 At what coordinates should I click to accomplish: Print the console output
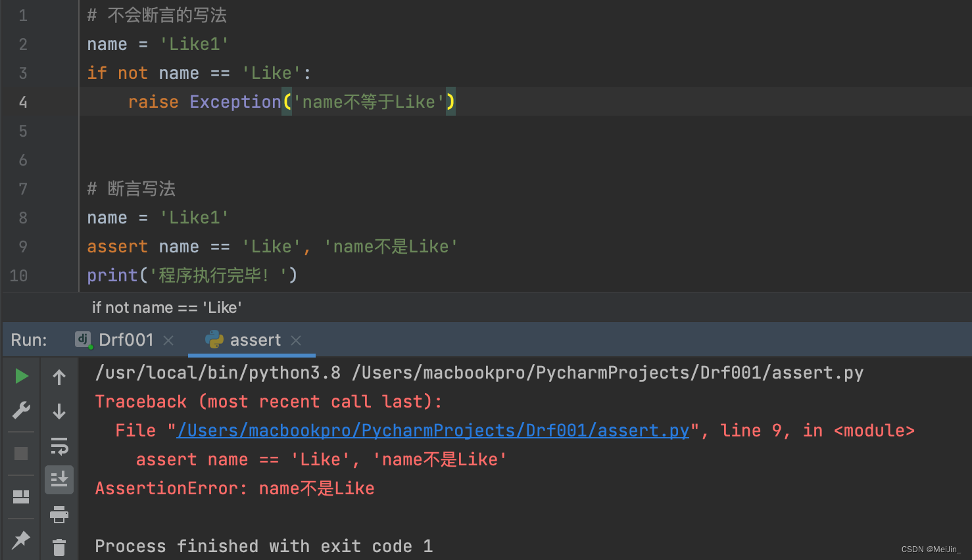(59, 514)
